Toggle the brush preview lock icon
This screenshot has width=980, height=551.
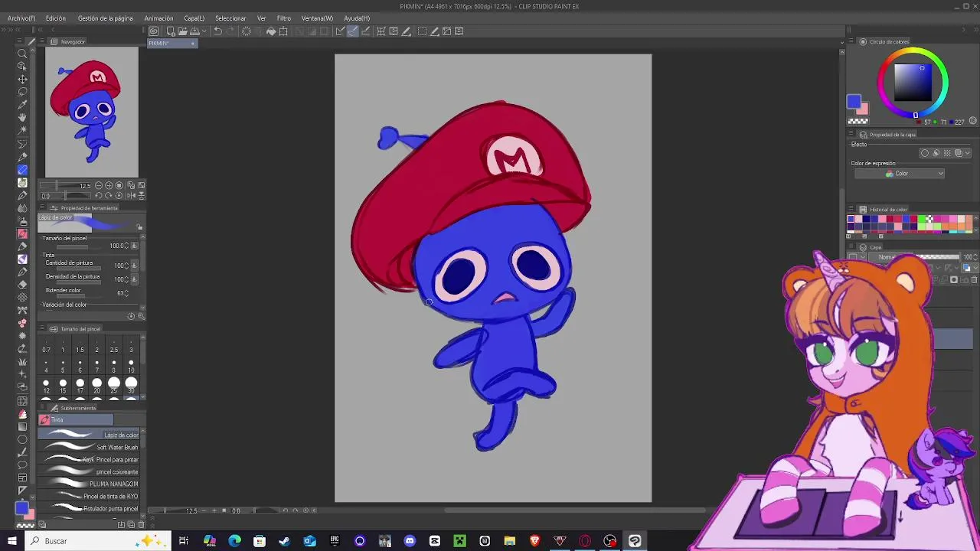point(139,227)
